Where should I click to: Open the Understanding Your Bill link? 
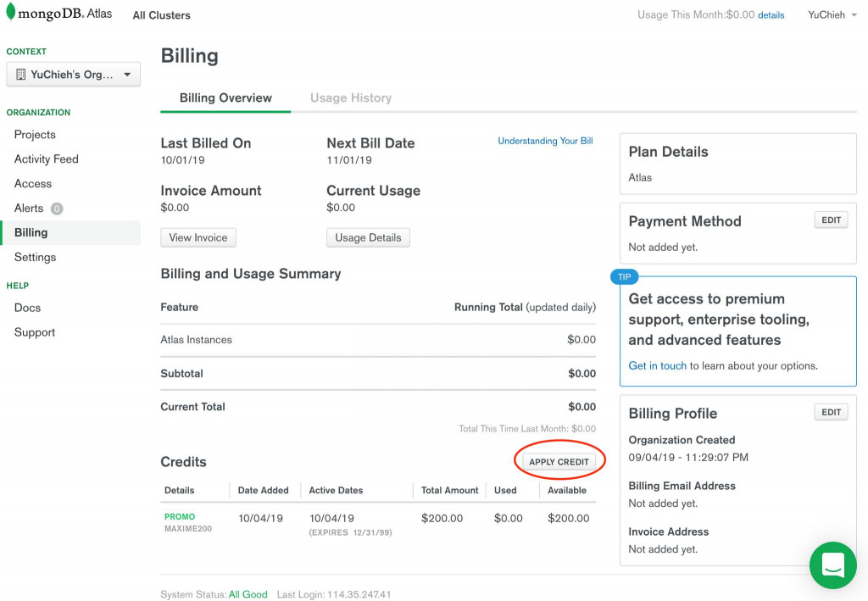tap(545, 142)
